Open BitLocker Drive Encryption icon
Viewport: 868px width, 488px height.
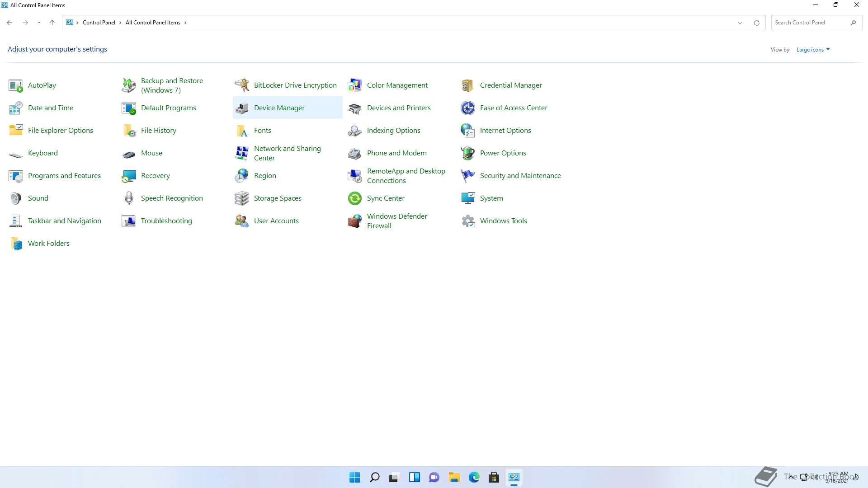point(242,85)
